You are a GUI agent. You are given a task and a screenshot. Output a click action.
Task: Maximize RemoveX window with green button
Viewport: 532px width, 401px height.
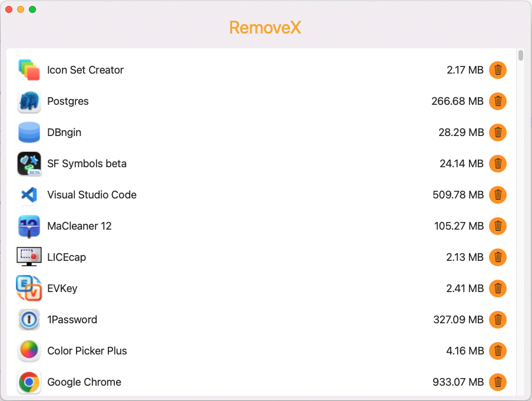coord(32,9)
